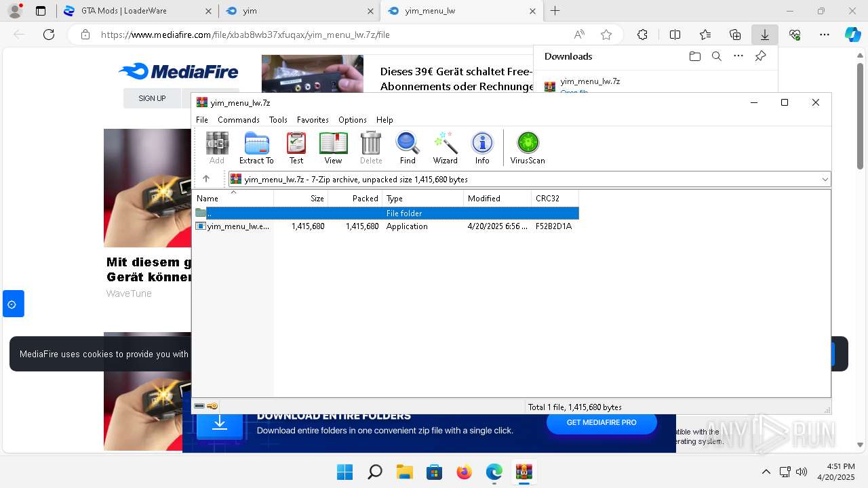Click the Add toolbar icon in WinRAR

coord(217,148)
